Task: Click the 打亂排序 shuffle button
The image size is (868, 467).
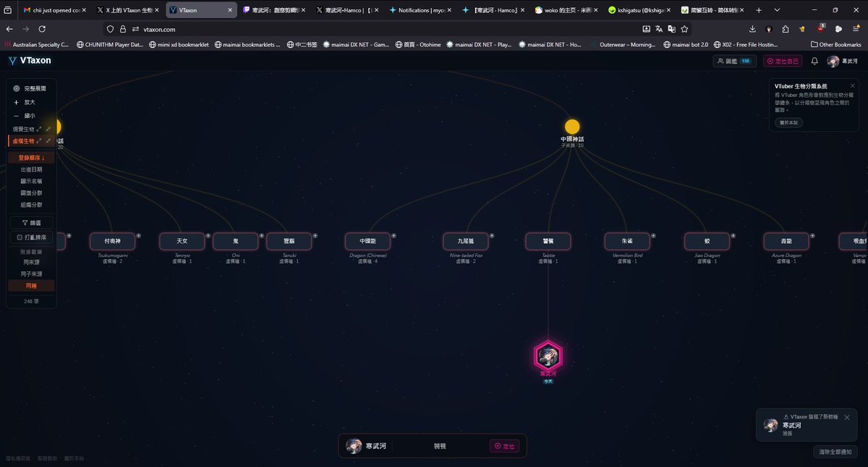Action: [31, 237]
